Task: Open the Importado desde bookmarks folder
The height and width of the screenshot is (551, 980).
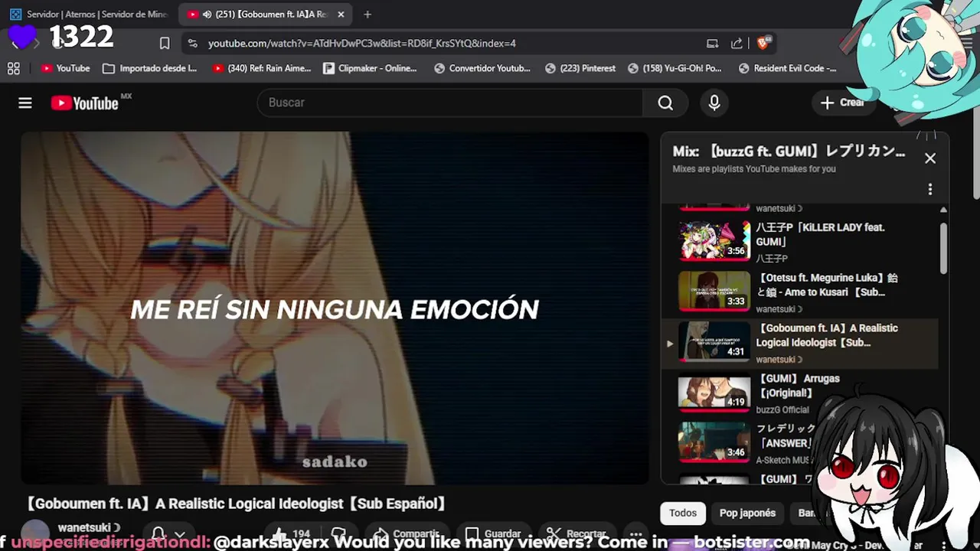Action: (150, 68)
